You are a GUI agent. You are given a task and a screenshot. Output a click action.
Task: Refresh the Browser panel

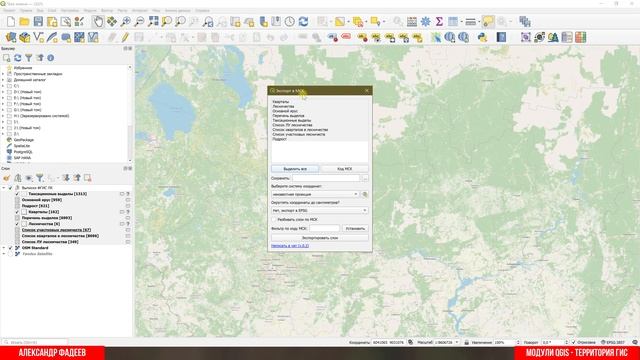click(x=18, y=58)
